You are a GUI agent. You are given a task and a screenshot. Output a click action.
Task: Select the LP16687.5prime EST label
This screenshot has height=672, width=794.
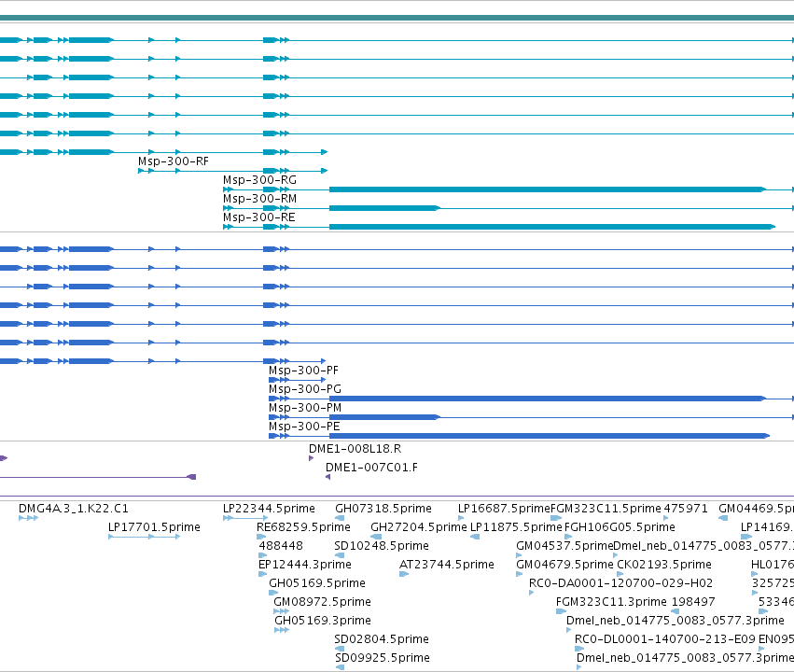503,509
